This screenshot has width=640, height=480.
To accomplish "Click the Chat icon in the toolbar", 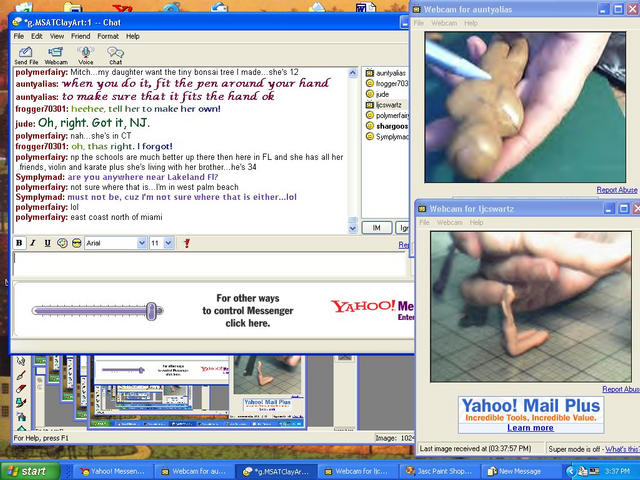I will coord(116,56).
